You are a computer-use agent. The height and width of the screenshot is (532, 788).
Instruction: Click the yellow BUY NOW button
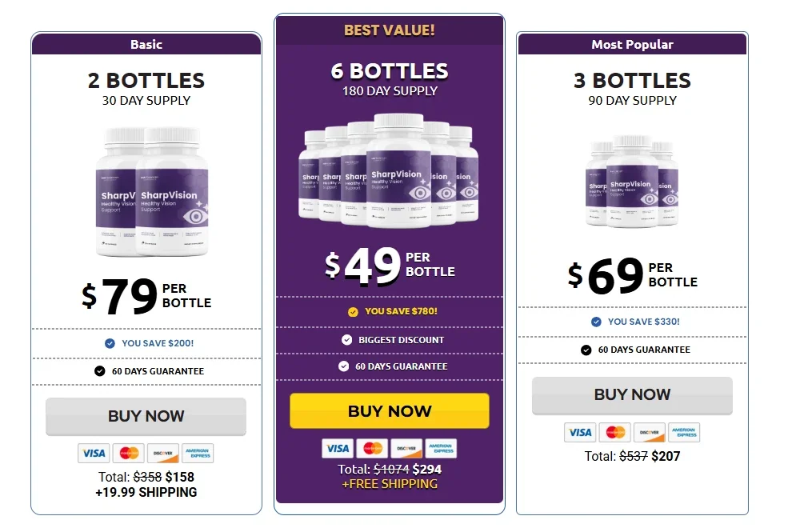[x=389, y=410]
